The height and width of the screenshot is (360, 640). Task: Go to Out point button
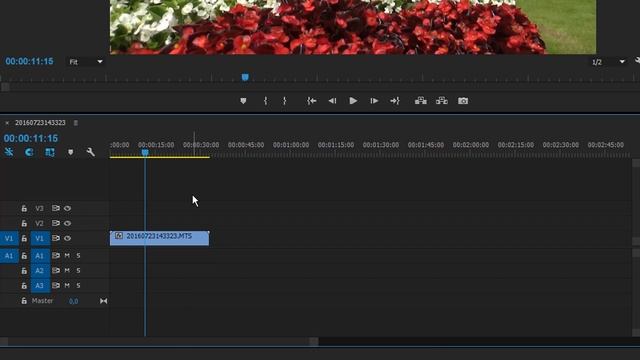point(395,101)
